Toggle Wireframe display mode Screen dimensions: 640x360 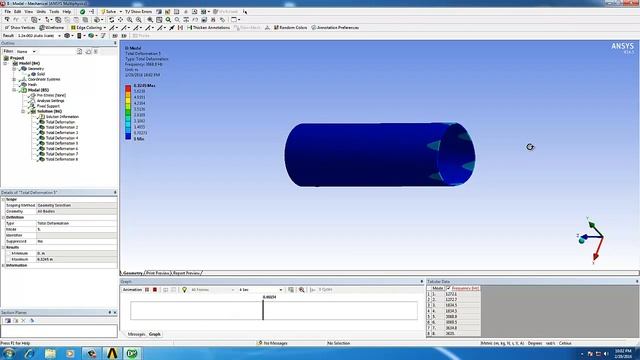(x=52, y=27)
